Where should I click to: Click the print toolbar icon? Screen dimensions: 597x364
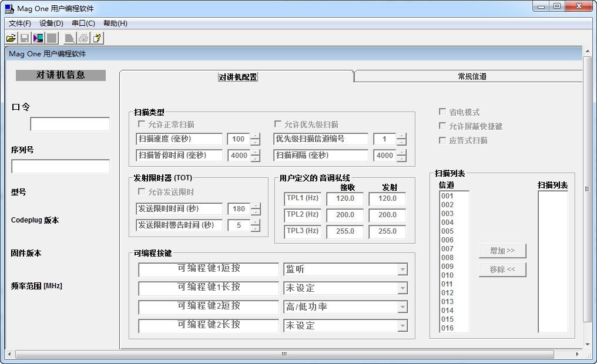pyautogui.click(x=83, y=38)
